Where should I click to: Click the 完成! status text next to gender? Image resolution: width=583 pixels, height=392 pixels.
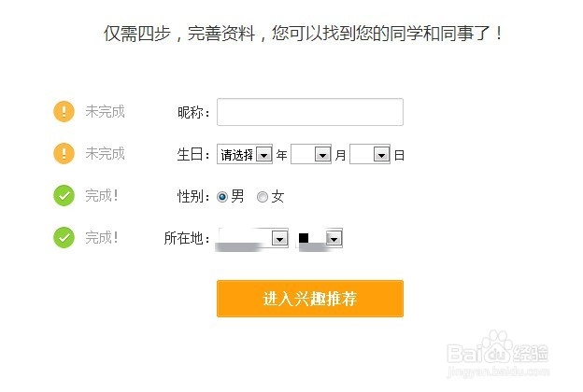pos(102,196)
